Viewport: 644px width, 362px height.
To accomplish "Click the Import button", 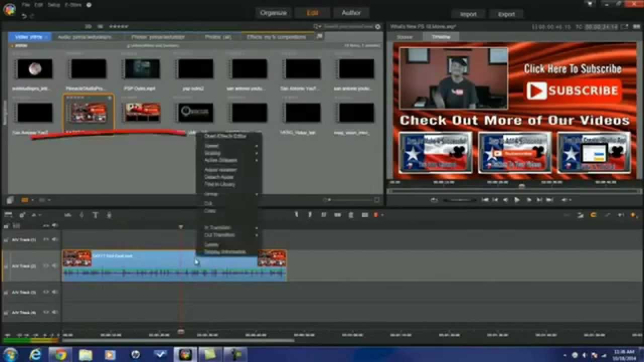I will coord(468,14).
